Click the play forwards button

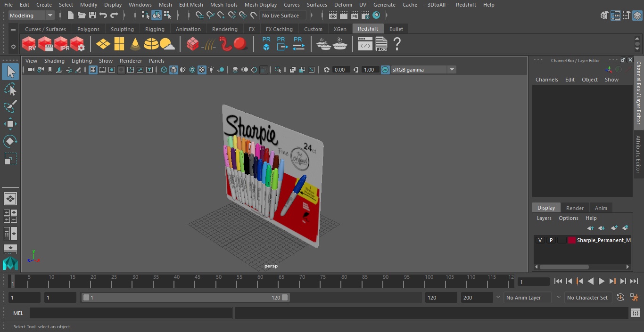pos(602,281)
